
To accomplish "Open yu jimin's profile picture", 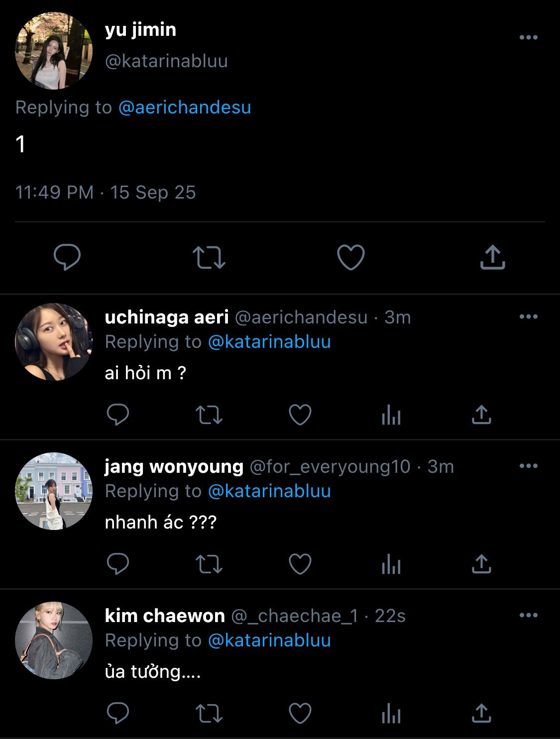I will (54, 51).
